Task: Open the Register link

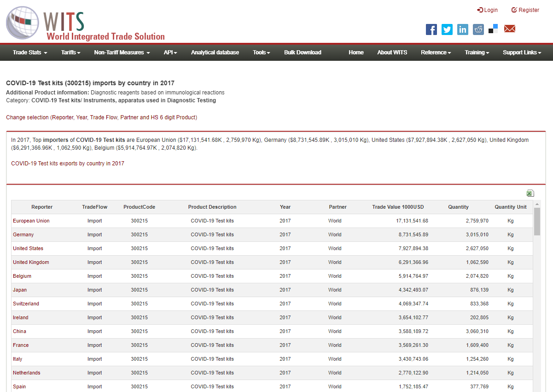Action: pos(525,10)
